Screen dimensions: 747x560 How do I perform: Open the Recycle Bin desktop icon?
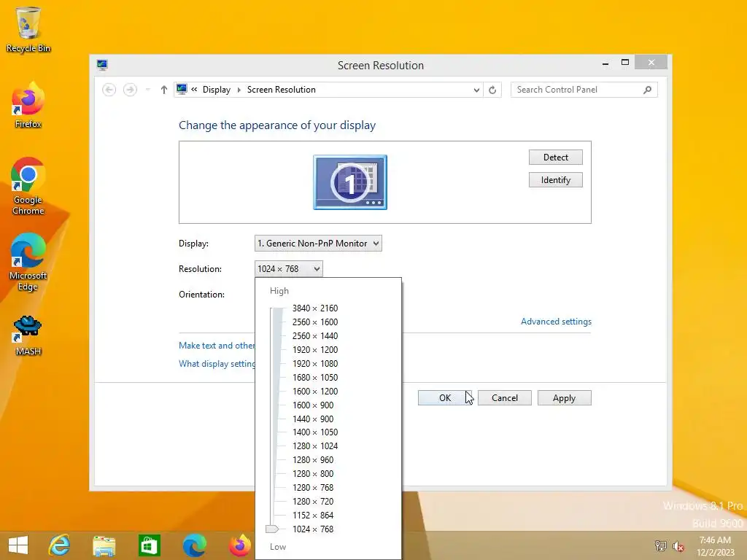tap(28, 29)
